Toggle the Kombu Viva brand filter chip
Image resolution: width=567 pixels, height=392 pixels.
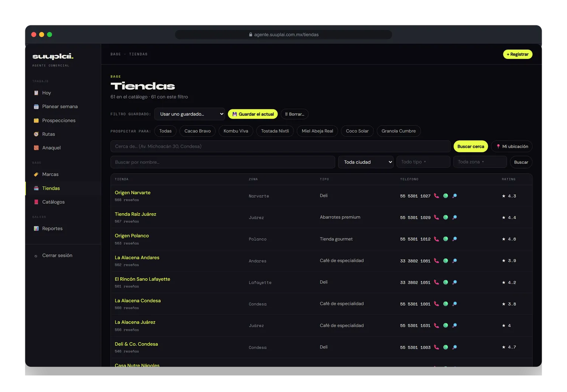pyautogui.click(x=236, y=131)
